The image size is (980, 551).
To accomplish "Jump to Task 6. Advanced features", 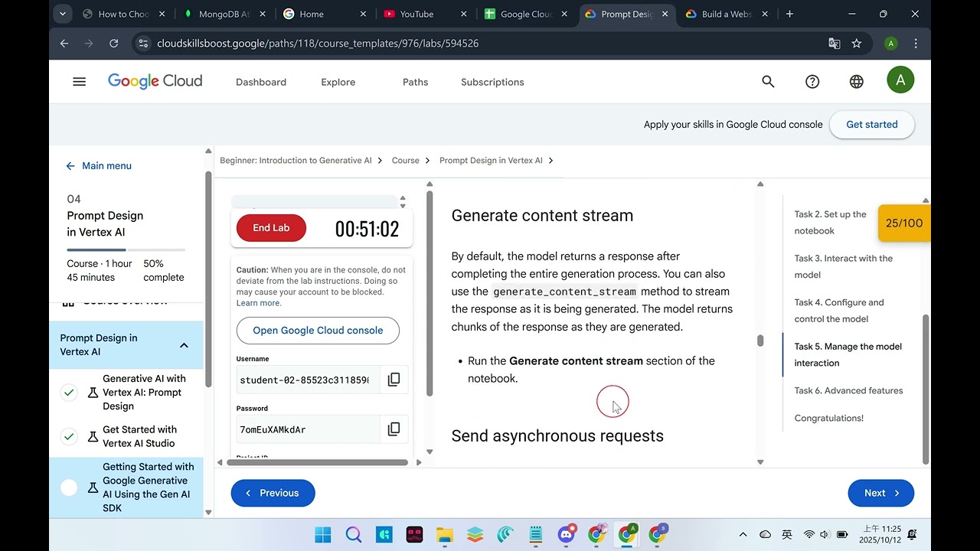I will click(848, 391).
